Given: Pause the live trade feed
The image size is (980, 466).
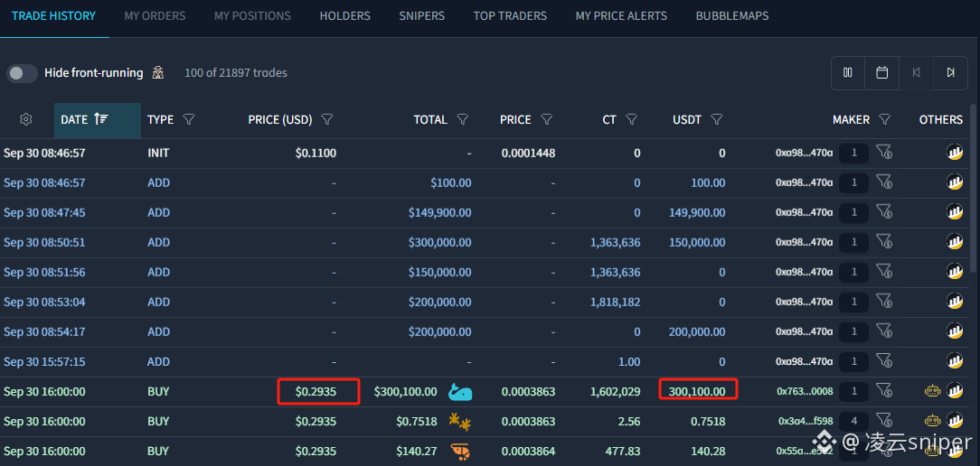Looking at the screenshot, I should pyautogui.click(x=847, y=73).
